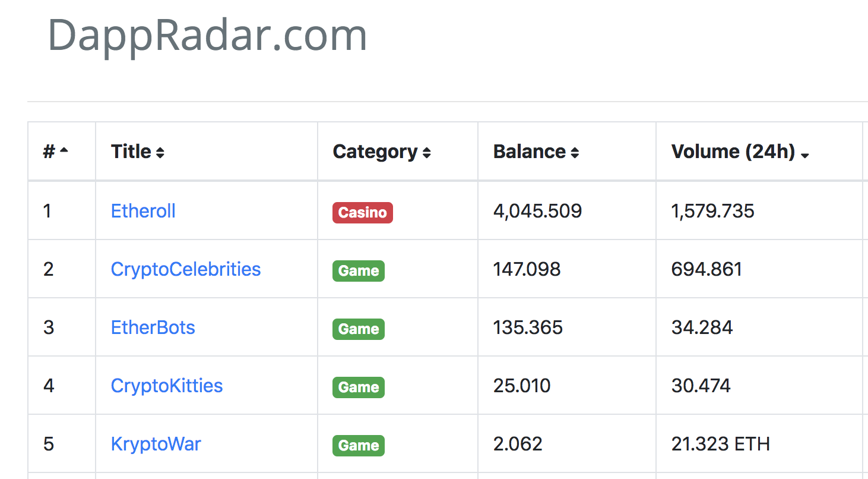This screenshot has width=868, height=479.
Task: Click the Balance header label
Action: point(530,152)
